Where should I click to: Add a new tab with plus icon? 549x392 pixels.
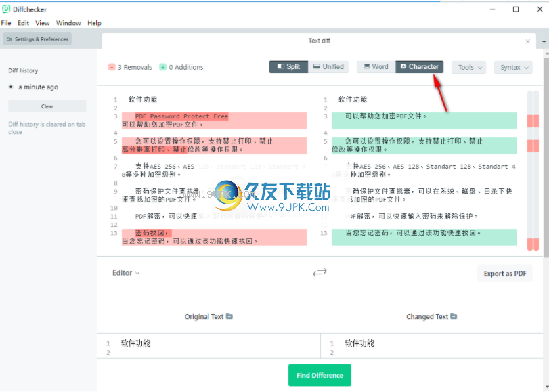click(544, 42)
